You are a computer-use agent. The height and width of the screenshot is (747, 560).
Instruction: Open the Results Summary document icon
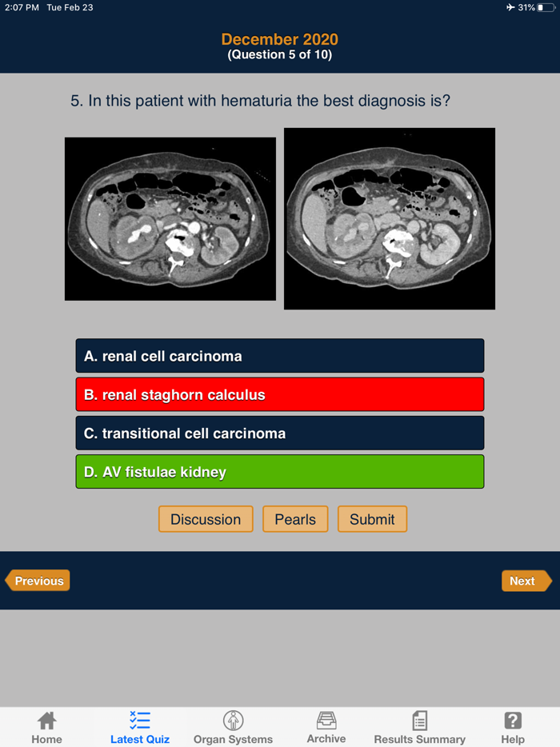[419, 721]
